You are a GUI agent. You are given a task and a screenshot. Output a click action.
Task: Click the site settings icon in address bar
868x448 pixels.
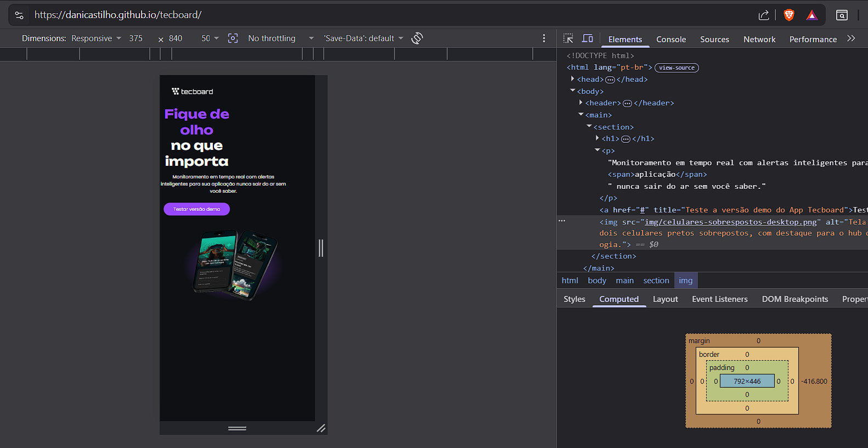coord(19,15)
